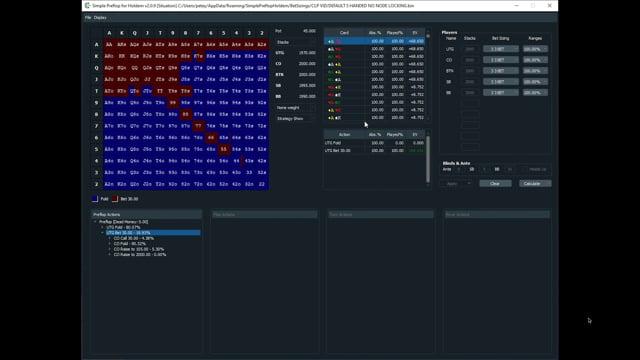The image size is (640, 360).
Task: Minimize the Simple Preflop Holdem window
Action: click(516, 6)
